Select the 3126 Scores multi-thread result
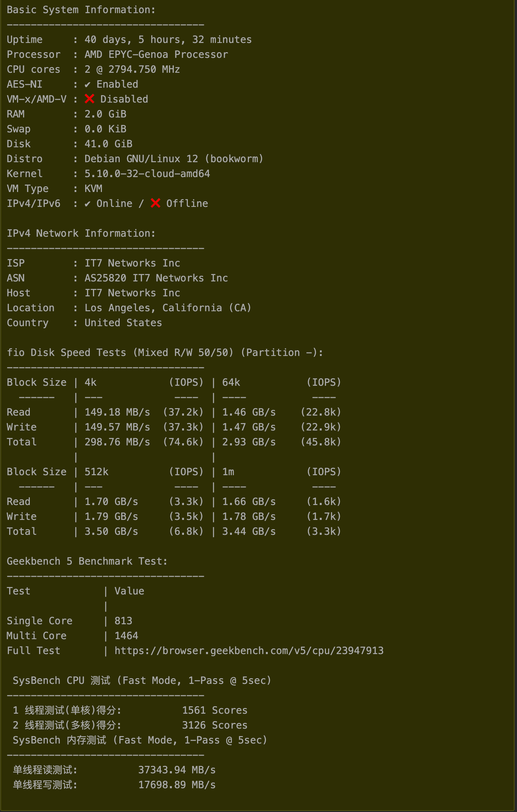517x812 pixels. (x=214, y=725)
